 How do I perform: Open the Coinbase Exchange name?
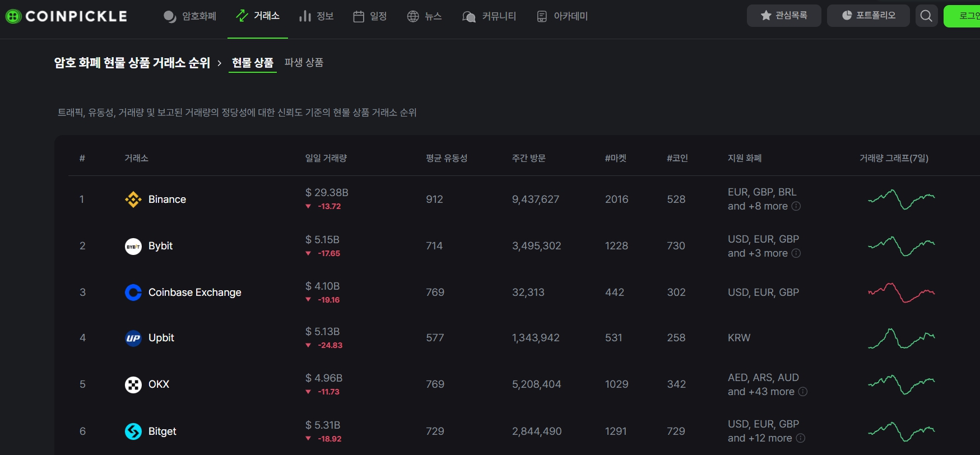coord(195,292)
